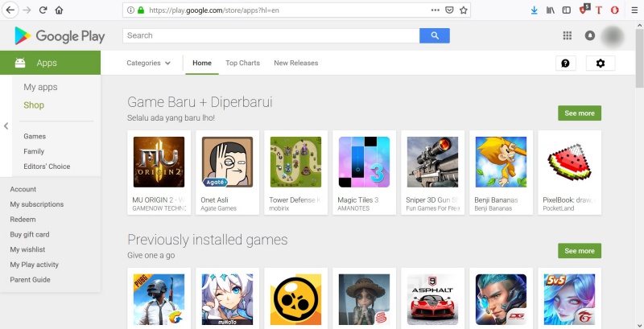Open the Play Store help question icon
The width and height of the screenshot is (644, 329).
pyautogui.click(x=566, y=64)
